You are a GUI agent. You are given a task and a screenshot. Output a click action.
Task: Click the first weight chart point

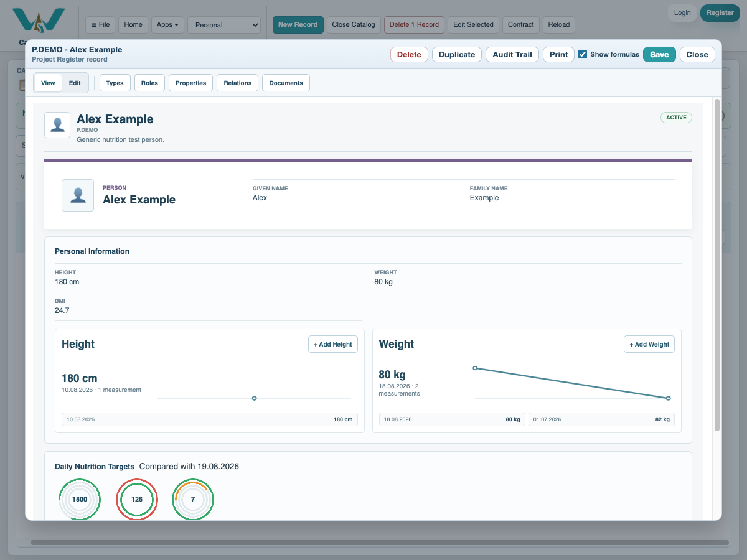coord(475,368)
